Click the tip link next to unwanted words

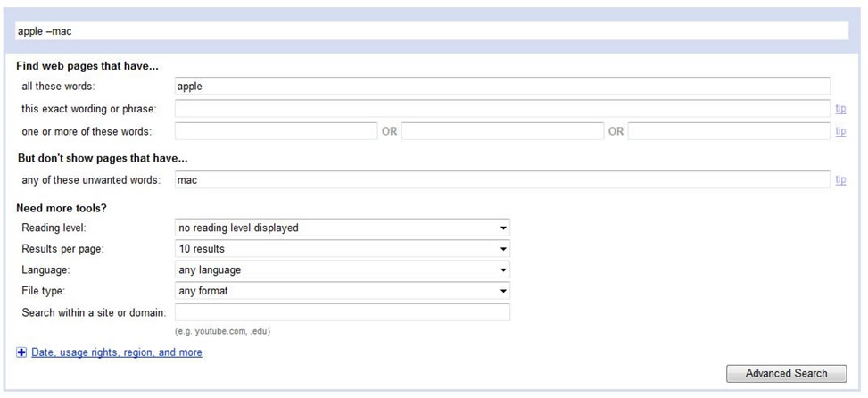pyautogui.click(x=840, y=179)
